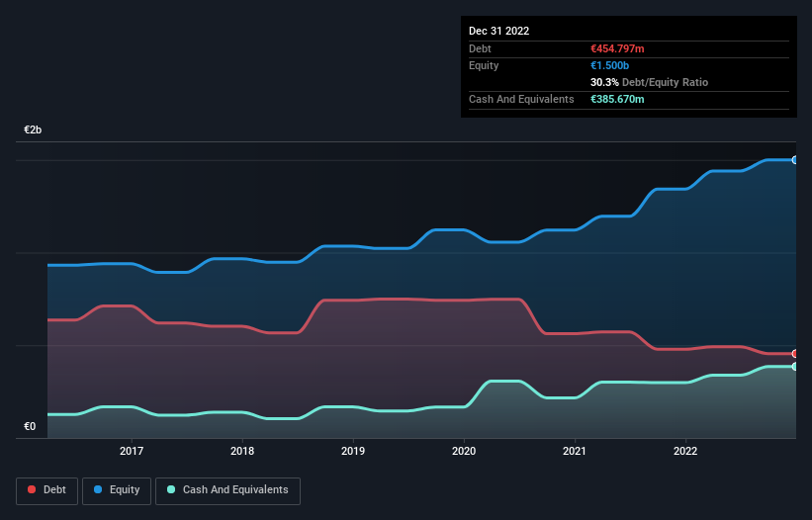Click the blue Equity endpoint marker

pyautogui.click(x=795, y=160)
